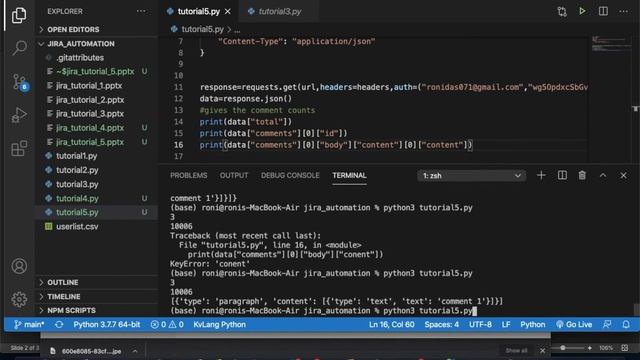Screen dimensions: 640x360
Task: Open DEBUG CONSOLE panel tab
Action: pos(290,176)
